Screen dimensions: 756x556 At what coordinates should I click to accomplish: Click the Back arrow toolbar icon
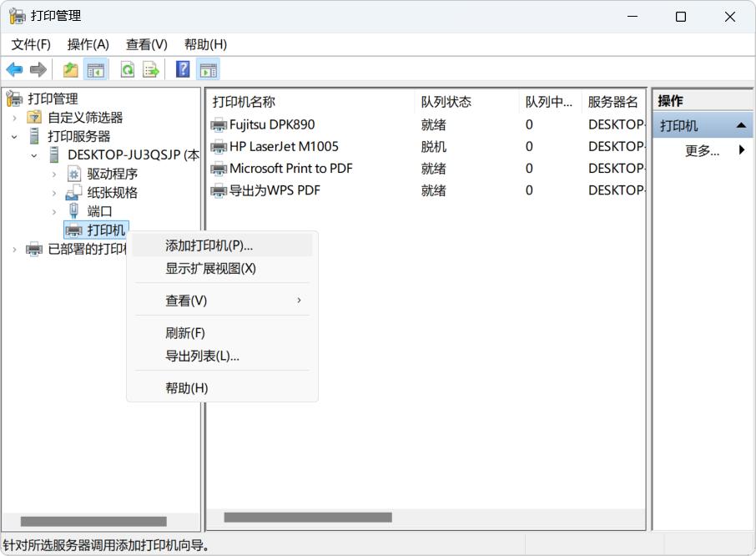14,70
